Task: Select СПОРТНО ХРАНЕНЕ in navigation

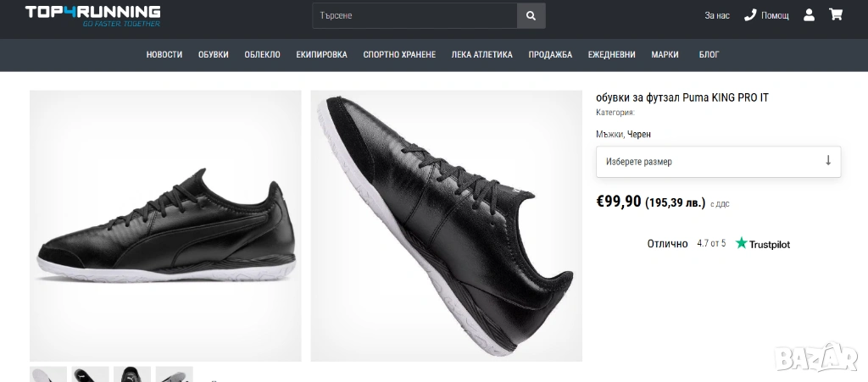Action: pyautogui.click(x=399, y=55)
